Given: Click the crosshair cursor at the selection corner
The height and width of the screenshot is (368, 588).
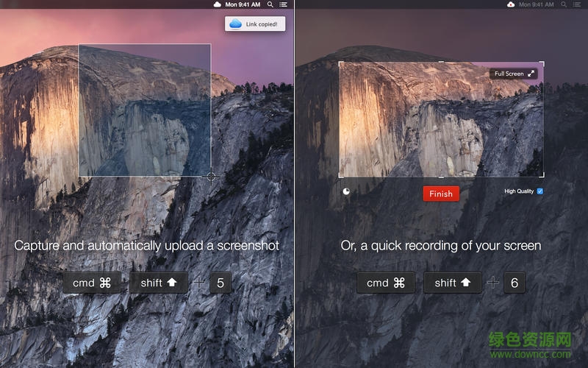Looking at the screenshot, I should click(x=211, y=177).
